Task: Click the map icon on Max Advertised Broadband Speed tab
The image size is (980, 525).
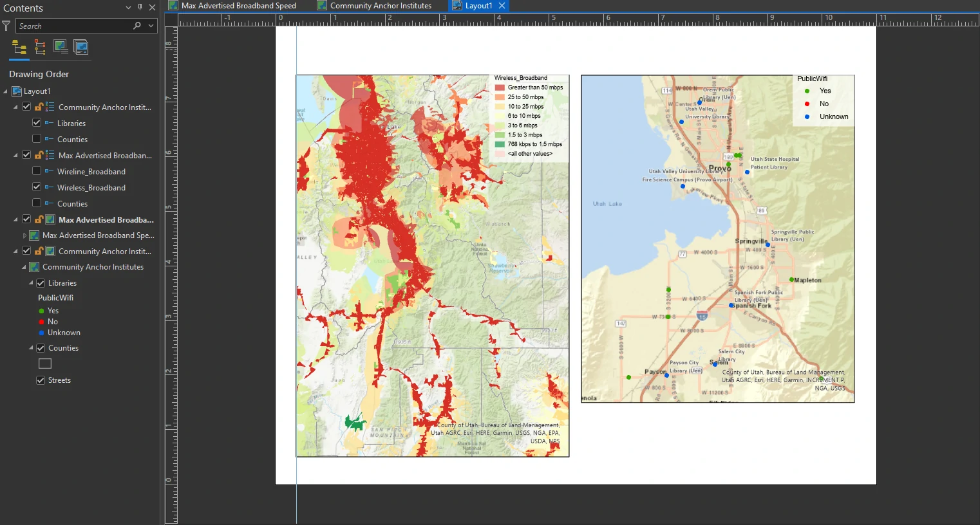Action: click(x=173, y=6)
